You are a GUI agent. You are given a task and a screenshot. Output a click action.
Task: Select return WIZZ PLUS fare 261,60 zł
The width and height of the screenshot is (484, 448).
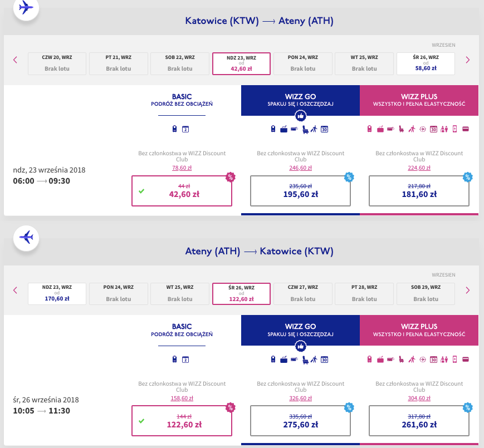pos(419,421)
